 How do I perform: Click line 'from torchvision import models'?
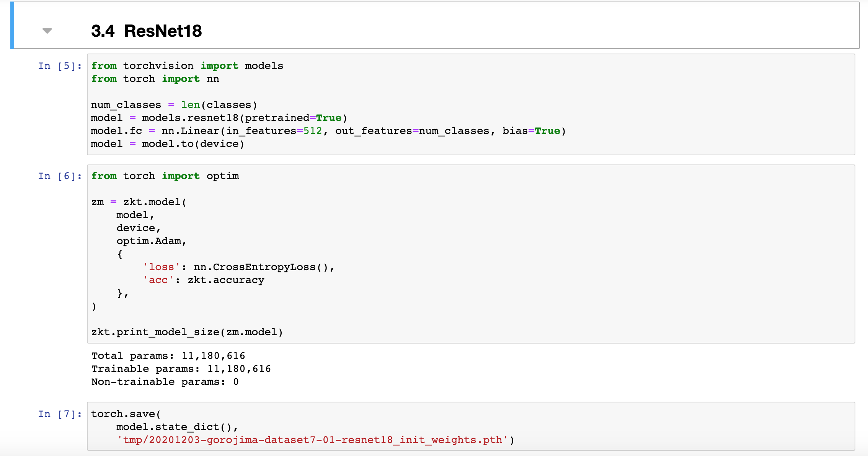(187, 66)
